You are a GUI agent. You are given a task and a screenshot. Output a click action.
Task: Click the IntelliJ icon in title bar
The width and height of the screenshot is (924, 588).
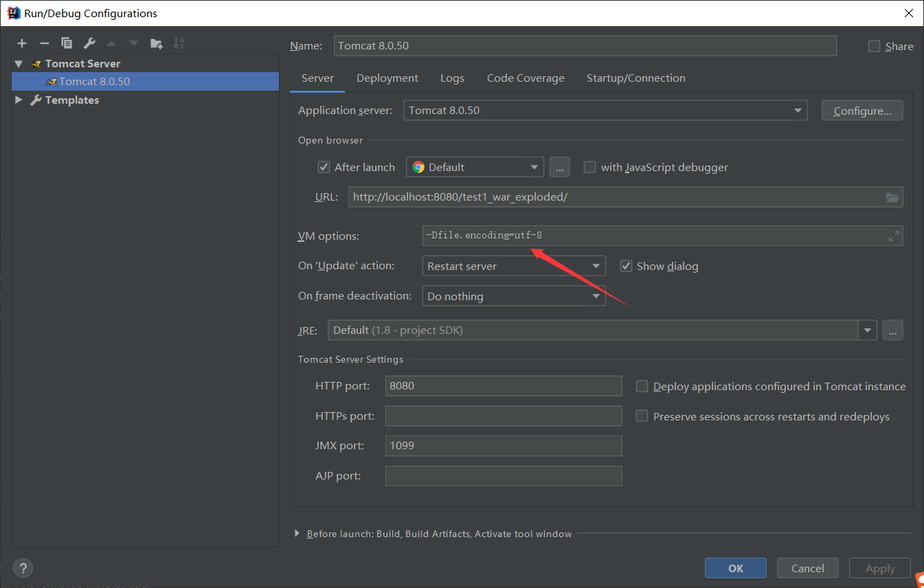(13, 13)
